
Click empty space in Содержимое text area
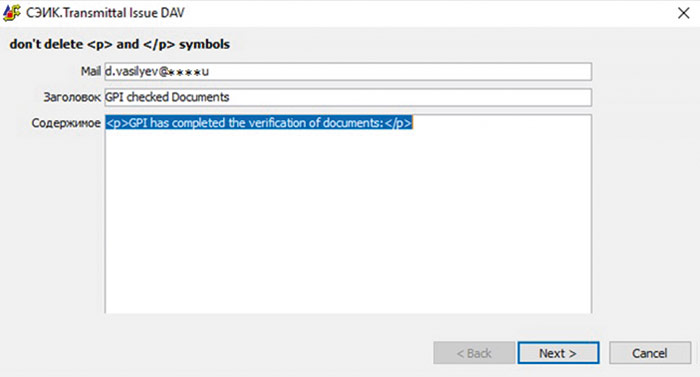(x=348, y=223)
